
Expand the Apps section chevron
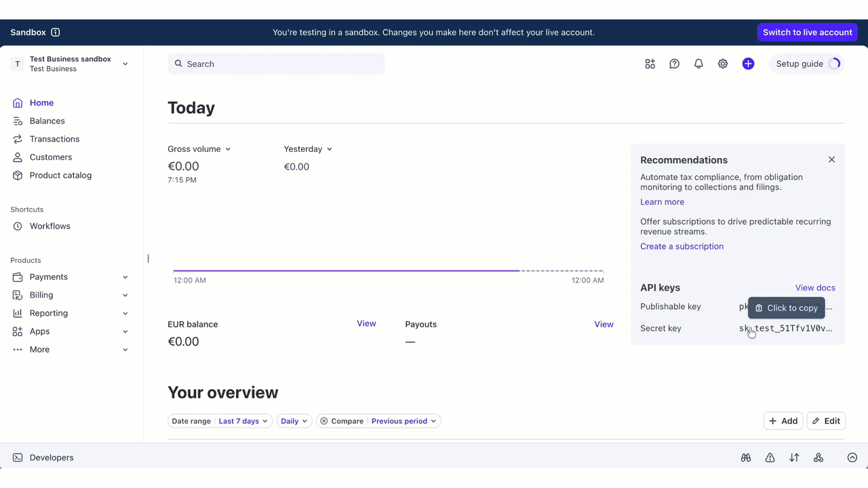coord(125,331)
